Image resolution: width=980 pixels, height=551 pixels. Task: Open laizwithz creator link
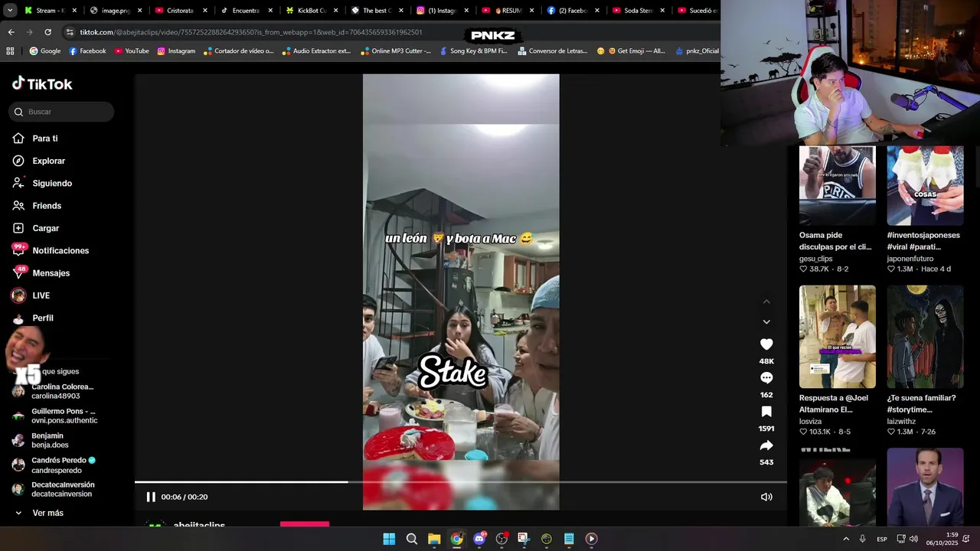[x=901, y=422]
